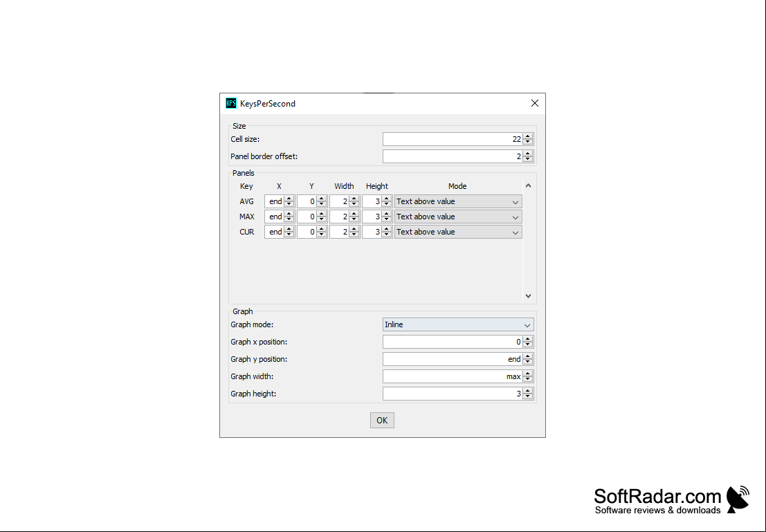Image resolution: width=766 pixels, height=532 pixels.
Task: Click the MAX row Y value field
Action: click(x=307, y=217)
